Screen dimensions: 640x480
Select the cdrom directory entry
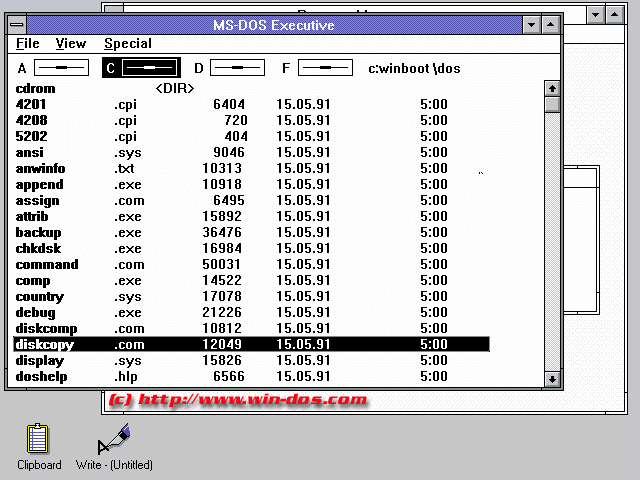[36, 89]
